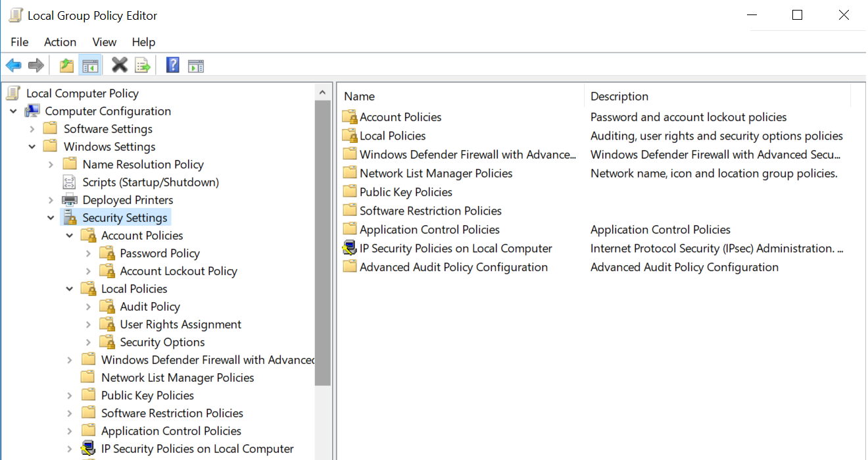The height and width of the screenshot is (460, 868).
Task: Click the Deployed Printers printer icon
Action: (69, 200)
